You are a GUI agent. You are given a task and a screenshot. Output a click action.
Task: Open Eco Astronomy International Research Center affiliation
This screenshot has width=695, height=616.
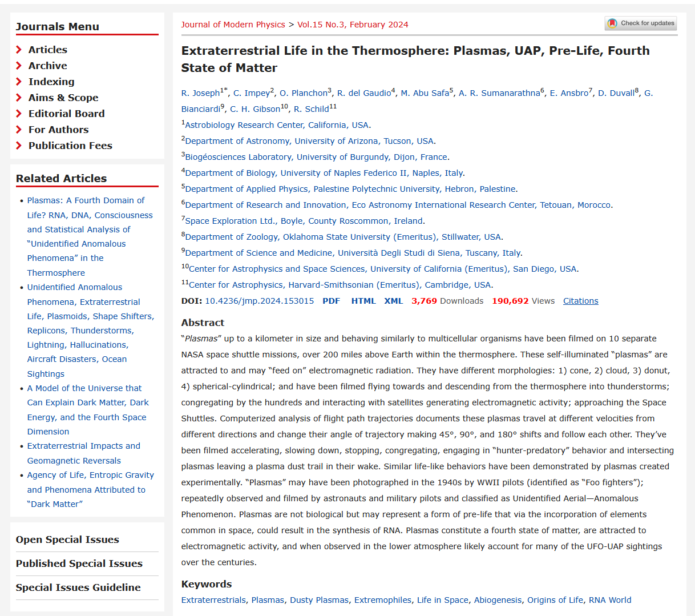pyautogui.click(x=398, y=205)
